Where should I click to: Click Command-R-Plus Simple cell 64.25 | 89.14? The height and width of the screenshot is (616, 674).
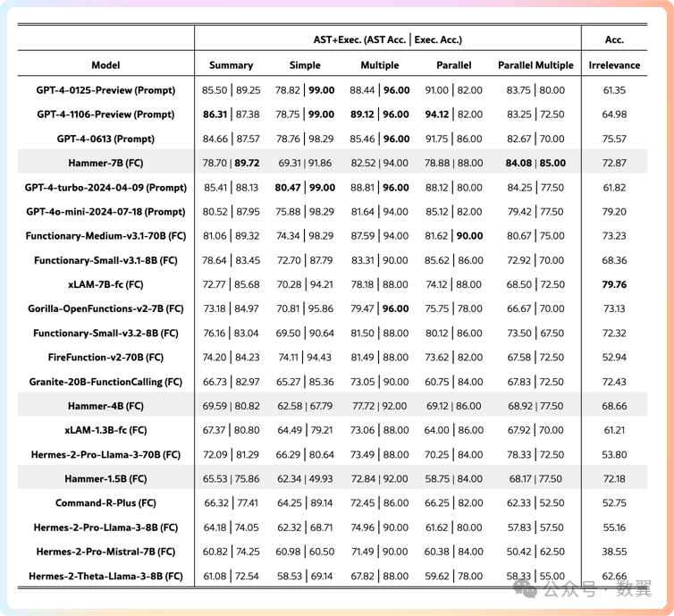305,503
